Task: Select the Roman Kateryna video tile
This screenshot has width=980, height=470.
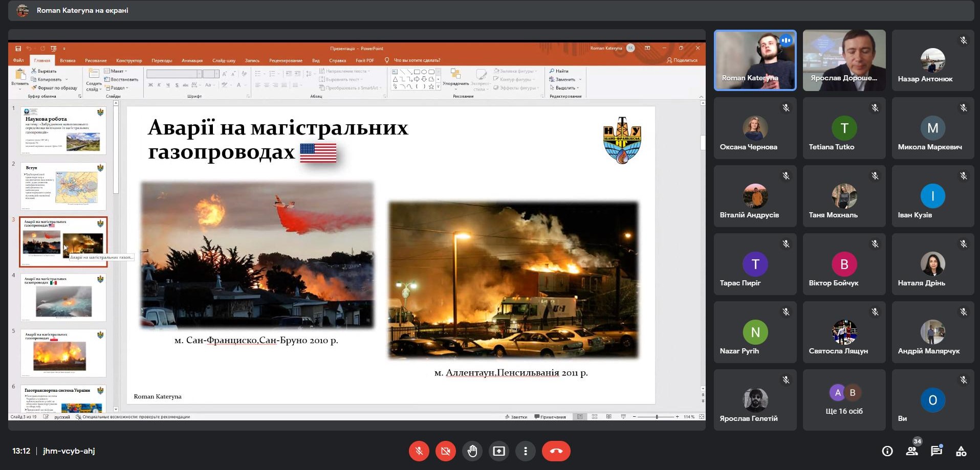Action: [755, 60]
